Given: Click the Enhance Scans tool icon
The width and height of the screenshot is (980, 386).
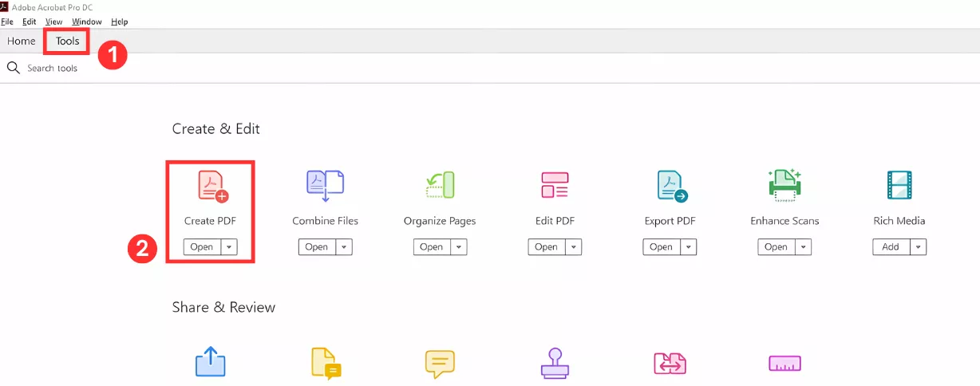Looking at the screenshot, I should point(784,184).
